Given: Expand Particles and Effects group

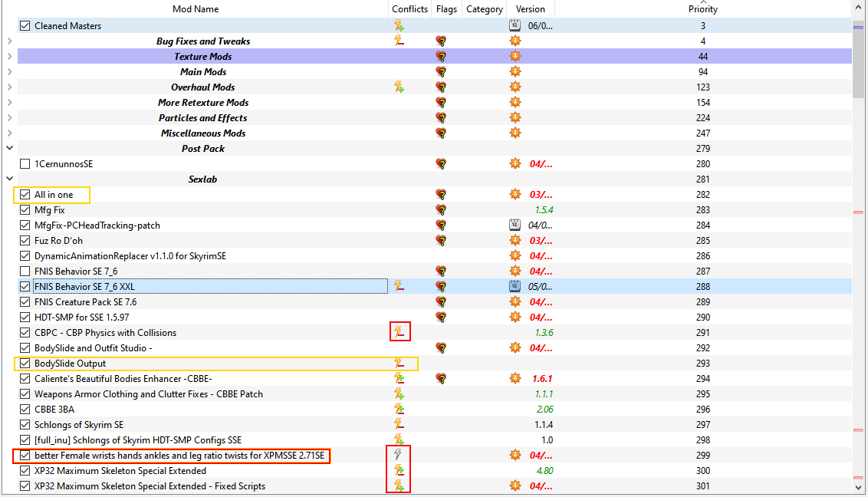Looking at the screenshot, I should [9, 118].
